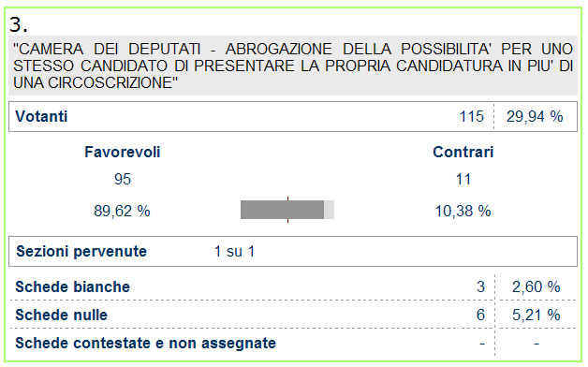Image resolution: width=588 pixels, height=367 pixels.
Task: Click the light gray contrari bar segment
Action: point(329,210)
